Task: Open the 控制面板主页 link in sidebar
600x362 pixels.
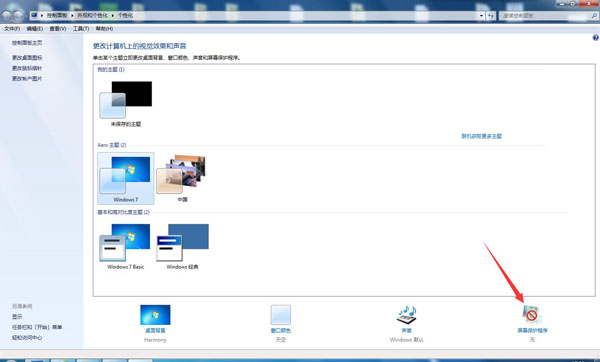Action: coord(27,43)
